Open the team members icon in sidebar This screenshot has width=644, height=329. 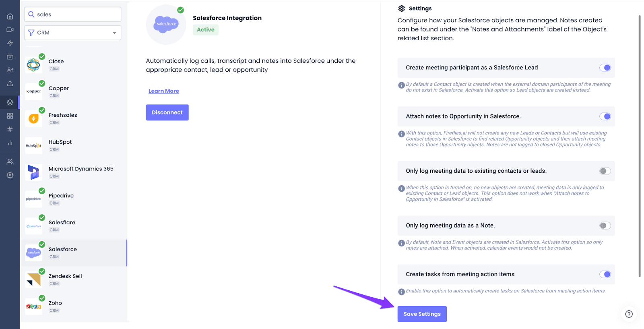pos(10,162)
